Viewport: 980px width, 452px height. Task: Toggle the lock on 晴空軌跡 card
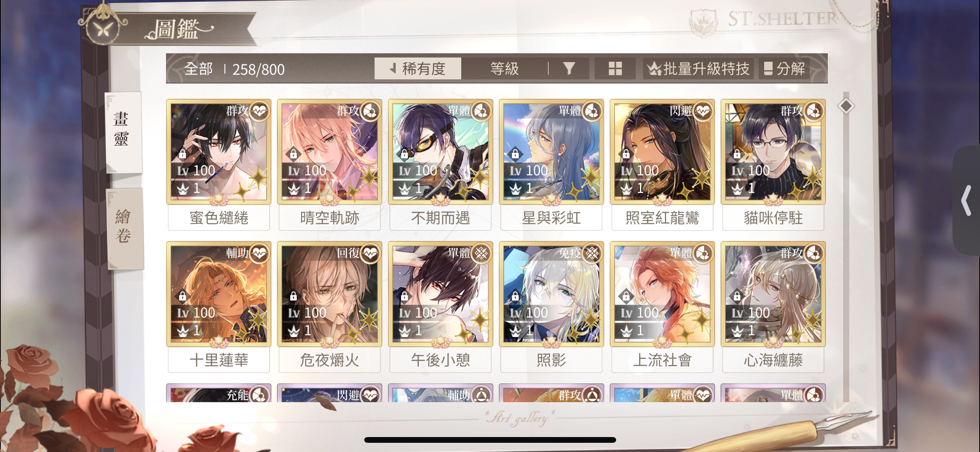293,154
